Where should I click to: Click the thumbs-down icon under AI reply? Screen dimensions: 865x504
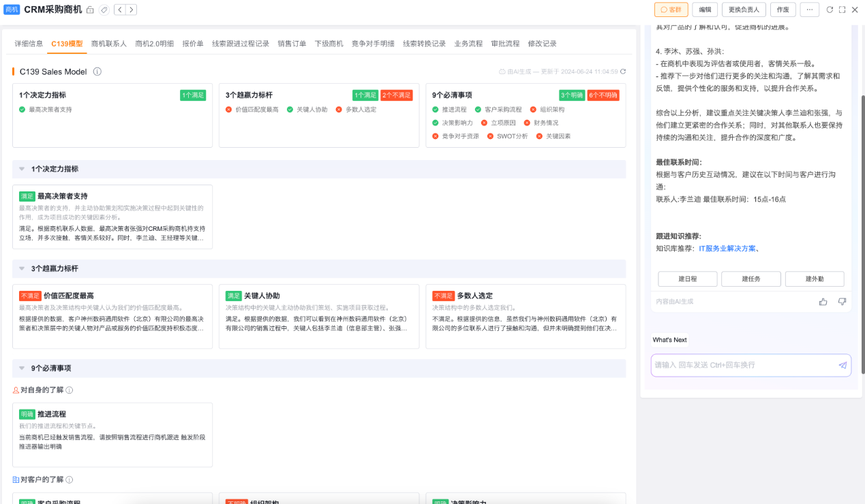tap(842, 301)
